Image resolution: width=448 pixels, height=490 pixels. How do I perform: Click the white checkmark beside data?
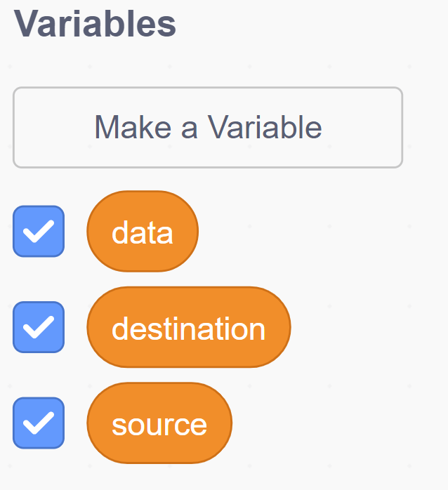(39, 231)
